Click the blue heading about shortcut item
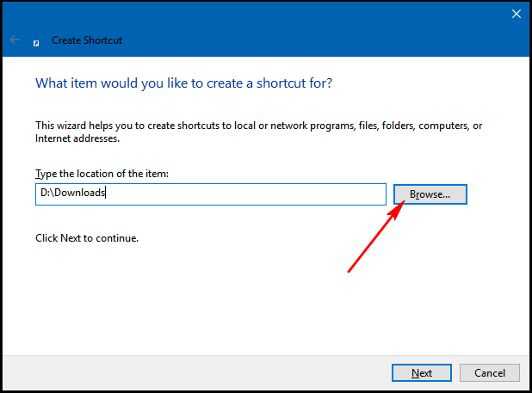 183,83
